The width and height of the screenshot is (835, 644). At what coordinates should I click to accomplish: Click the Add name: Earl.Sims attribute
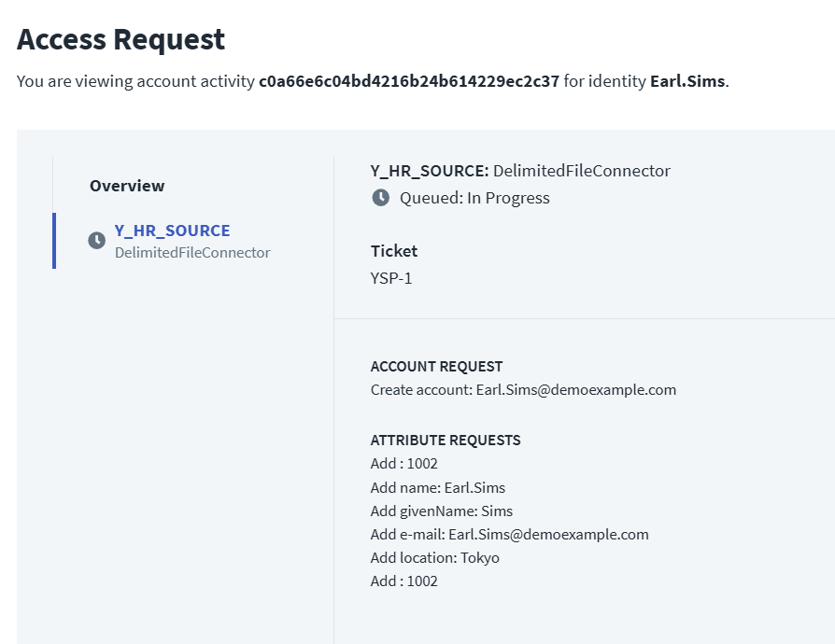pos(437,487)
